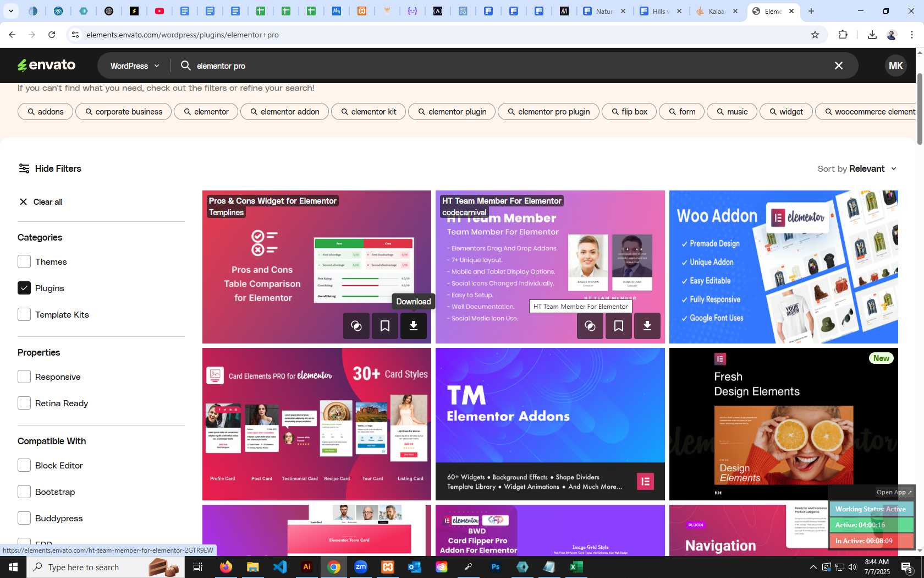Click the Windows taskbar search box
This screenshot has height=578, width=924.
coord(105,567)
